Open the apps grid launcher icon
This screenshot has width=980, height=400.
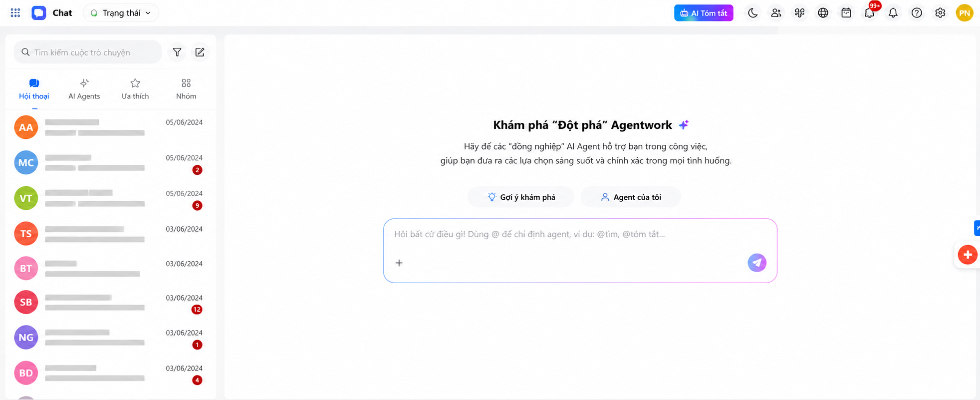click(x=15, y=13)
